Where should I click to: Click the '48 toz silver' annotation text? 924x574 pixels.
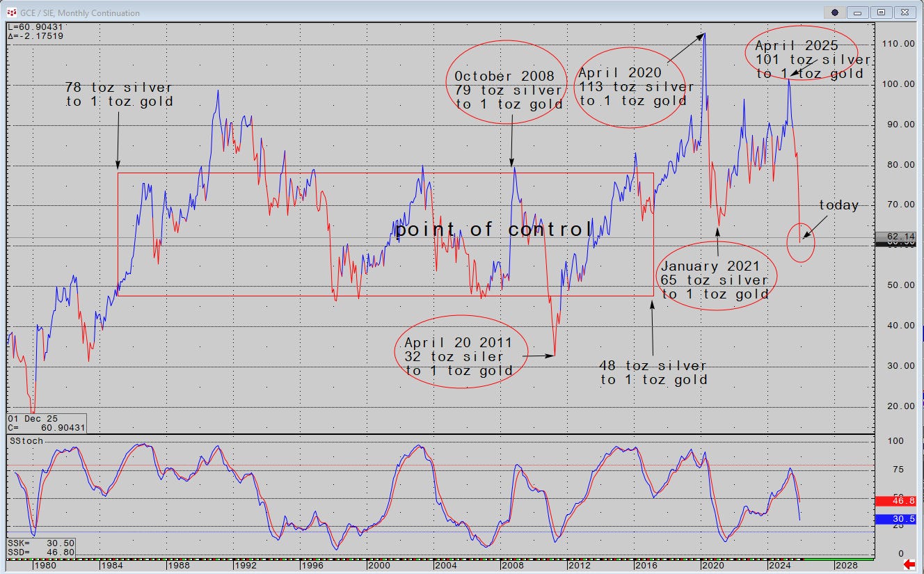coord(653,366)
